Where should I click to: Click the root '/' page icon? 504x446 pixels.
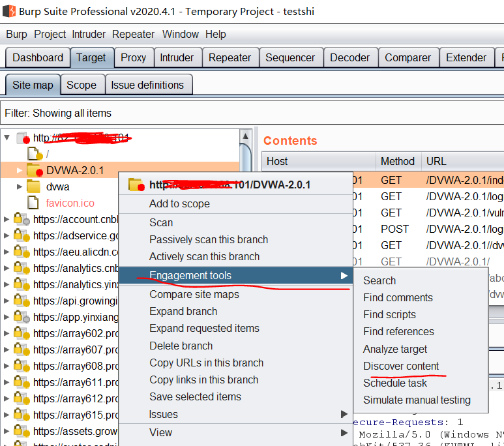(35, 154)
